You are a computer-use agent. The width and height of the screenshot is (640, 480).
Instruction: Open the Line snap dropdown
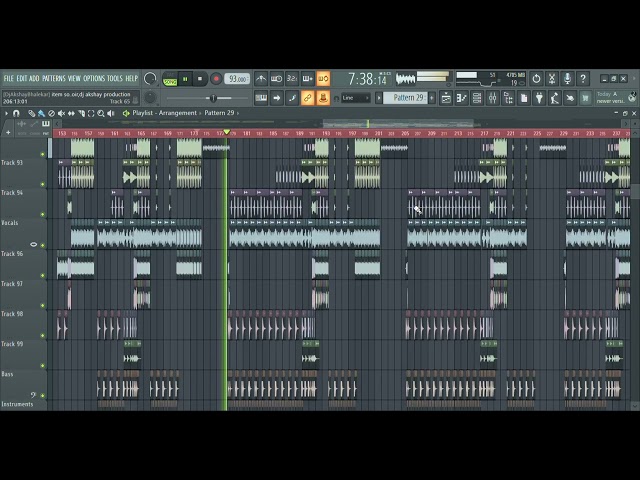pyautogui.click(x=356, y=98)
